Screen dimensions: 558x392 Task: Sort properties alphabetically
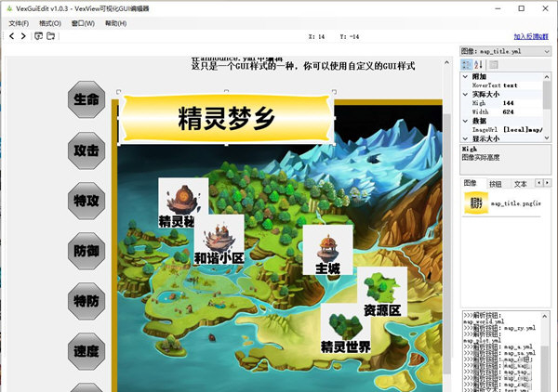click(478, 64)
